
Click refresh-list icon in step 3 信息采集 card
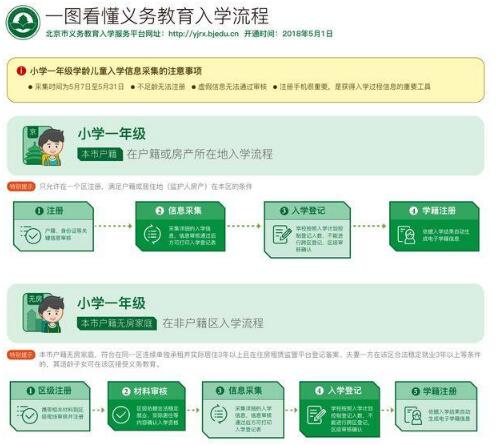tap(219, 414)
